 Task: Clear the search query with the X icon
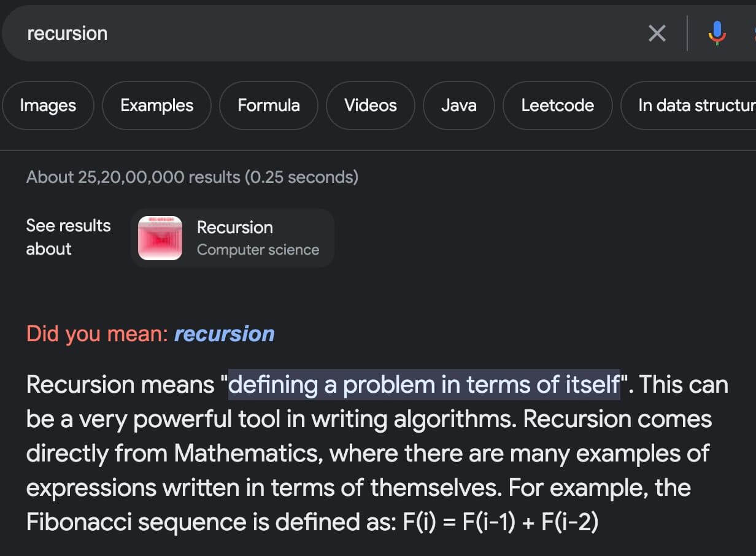pos(657,33)
